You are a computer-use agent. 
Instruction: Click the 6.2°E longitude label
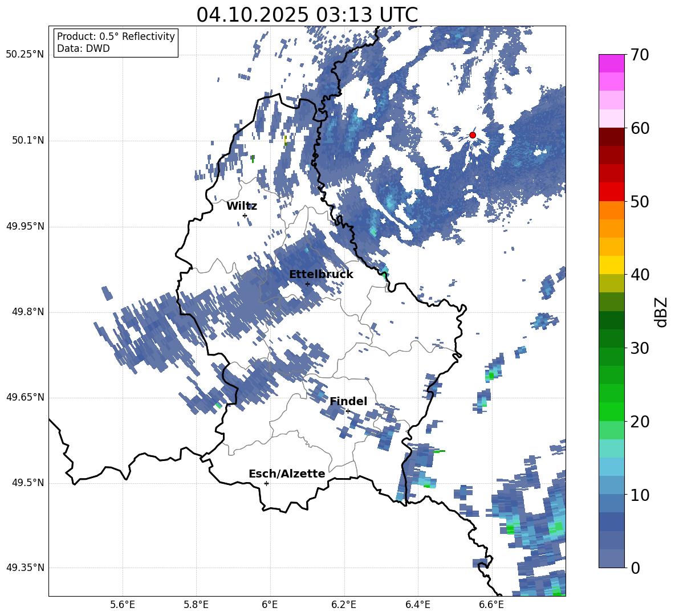coord(344,605)
